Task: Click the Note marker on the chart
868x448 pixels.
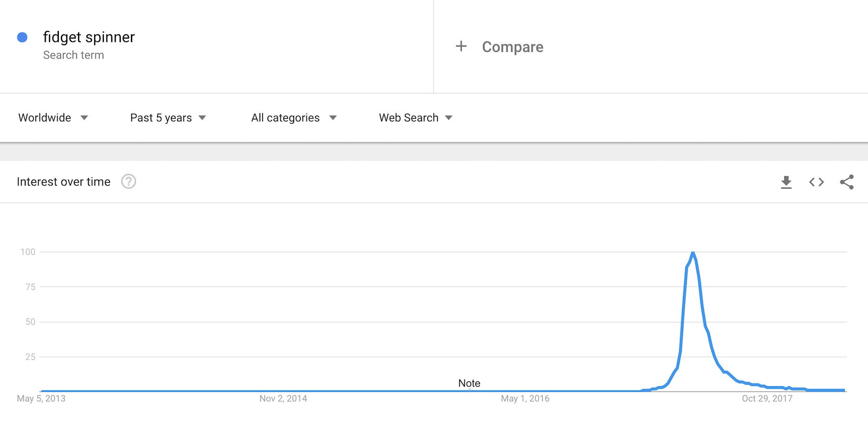Action: tap(469, 383)
